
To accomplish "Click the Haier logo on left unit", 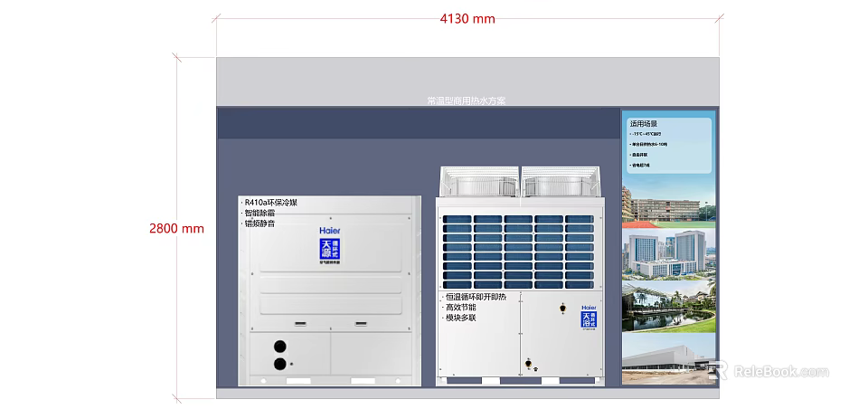I will point(330,231).
